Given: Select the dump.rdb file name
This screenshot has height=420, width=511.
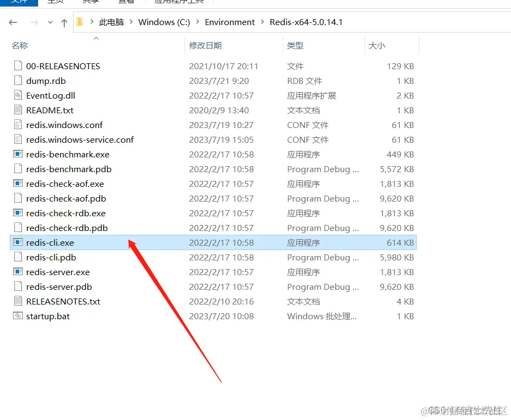Looking at the screenshot, I should pos(46,81).
